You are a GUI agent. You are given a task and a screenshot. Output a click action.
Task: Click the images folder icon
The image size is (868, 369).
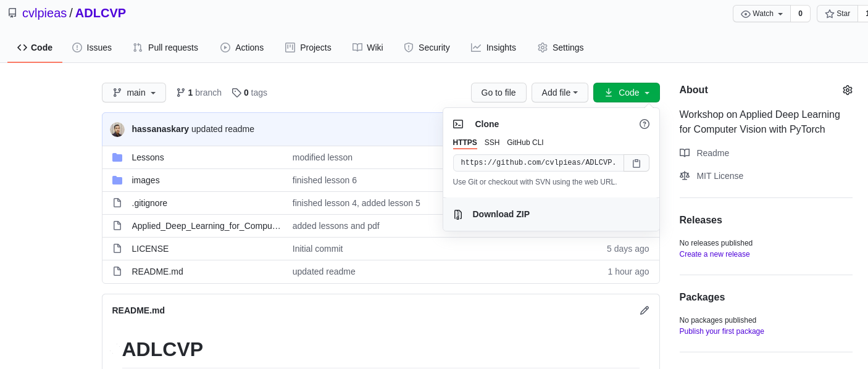point(117,180)
